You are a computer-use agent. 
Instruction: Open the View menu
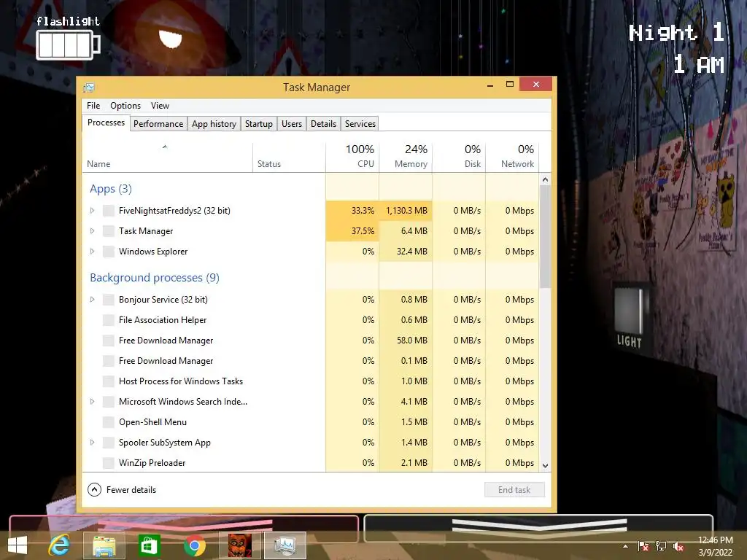[x=160, y=106]
